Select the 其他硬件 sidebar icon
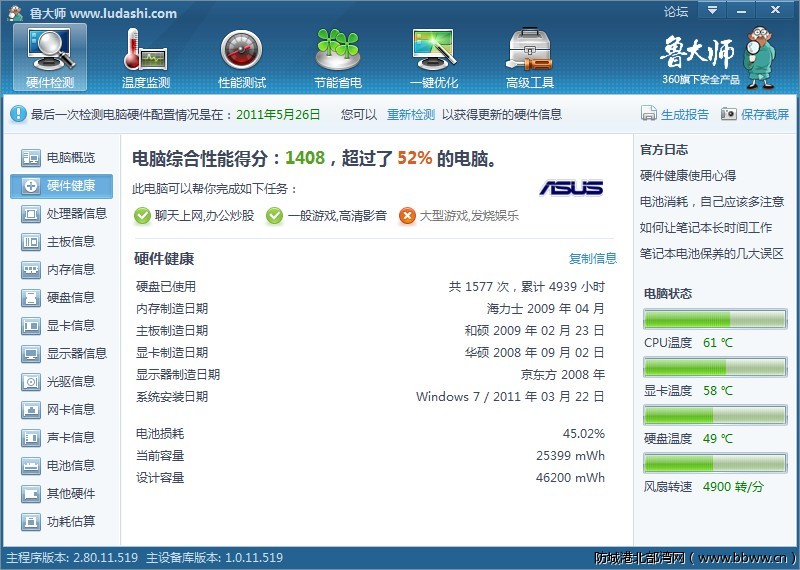 click(31, 494)
